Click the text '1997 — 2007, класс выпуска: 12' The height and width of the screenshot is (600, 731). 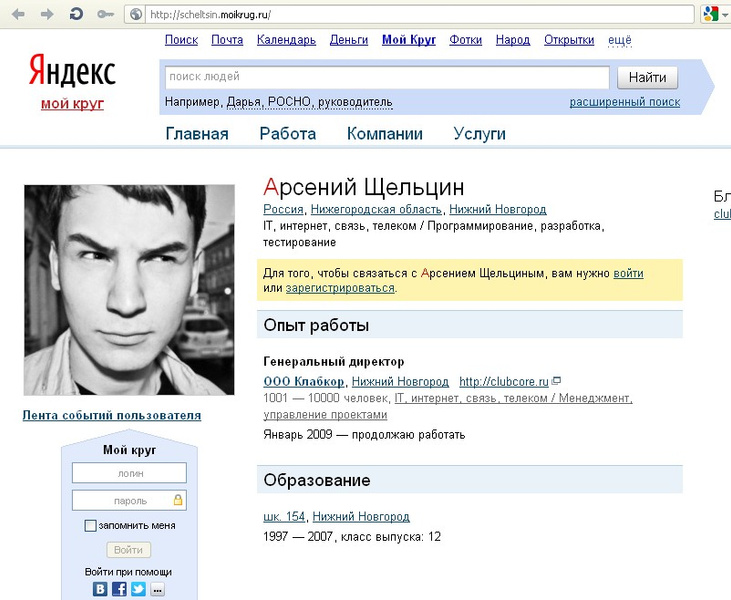352,537
